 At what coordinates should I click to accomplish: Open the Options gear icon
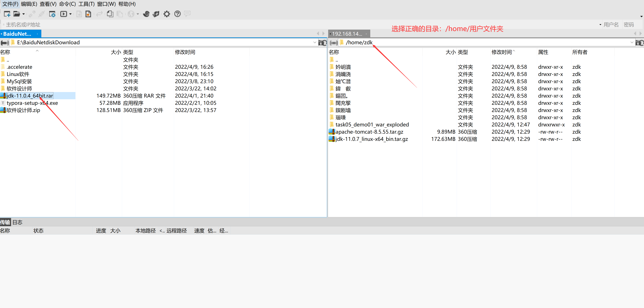point(167,14)
